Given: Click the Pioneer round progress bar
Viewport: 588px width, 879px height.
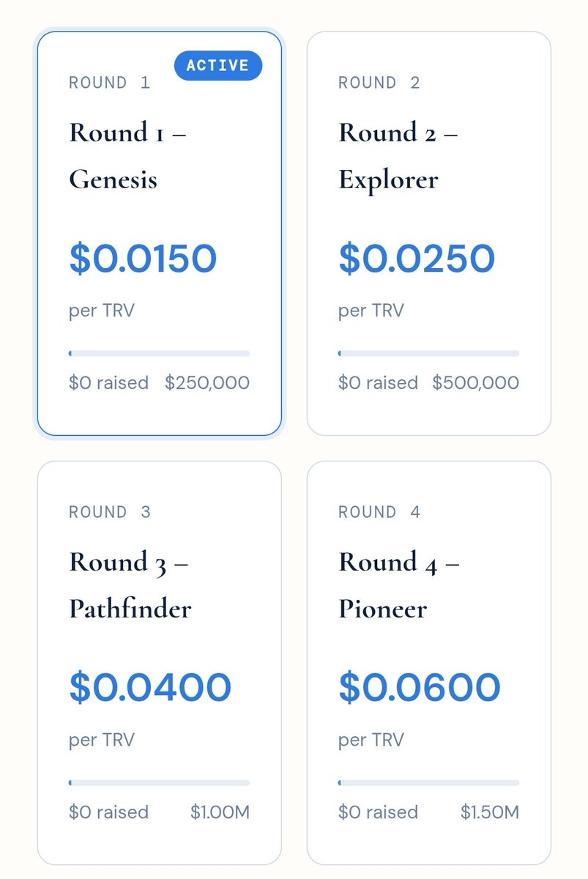Looking at the screenshot, I should pyautogui.click(x=428, y=782).
